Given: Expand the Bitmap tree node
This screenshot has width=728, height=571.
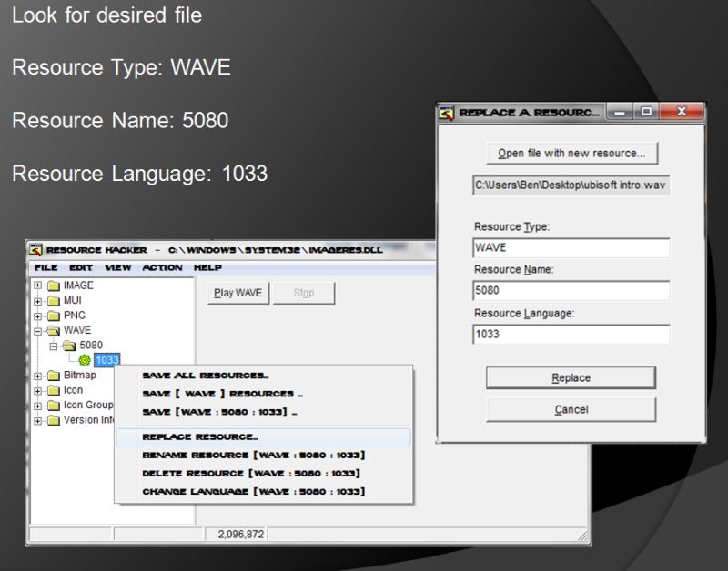Looking at the screenshot, I should click(x=39, y=375).
